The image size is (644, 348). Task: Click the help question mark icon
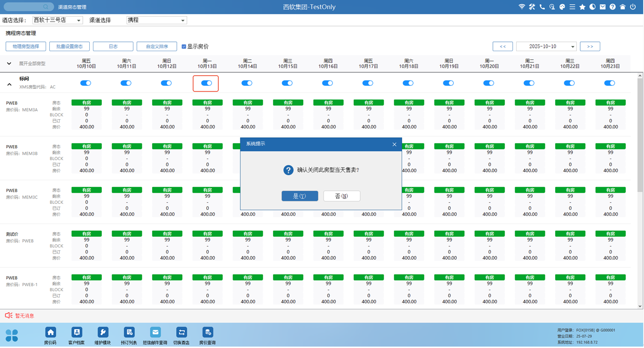click(x=612, y=7)
